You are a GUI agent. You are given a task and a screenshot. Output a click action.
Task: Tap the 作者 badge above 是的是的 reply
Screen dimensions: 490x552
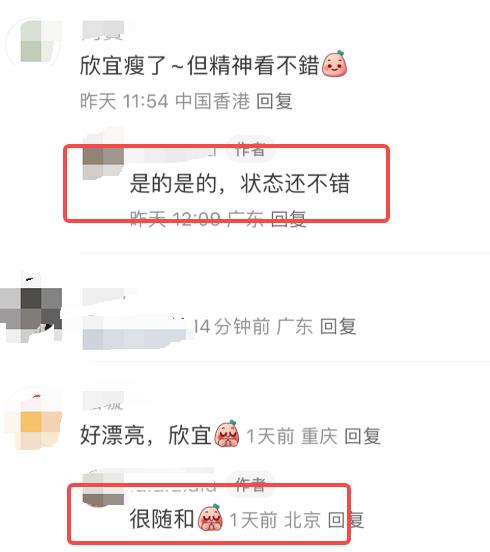250,150
